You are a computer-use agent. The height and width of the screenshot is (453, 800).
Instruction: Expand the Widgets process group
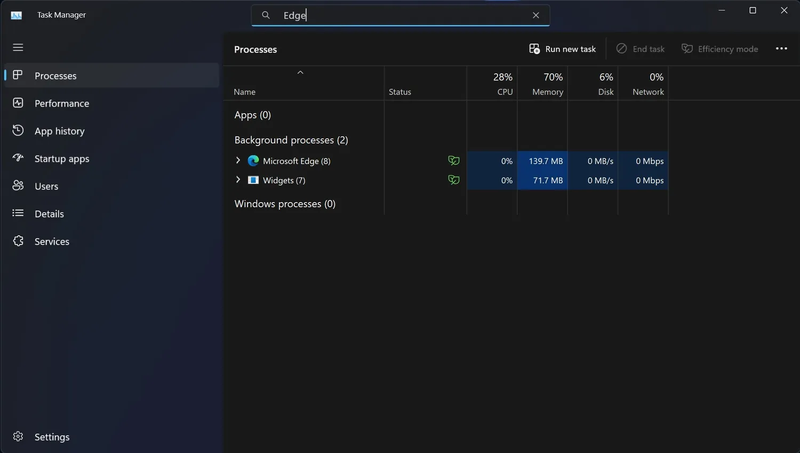pos(238,180)
